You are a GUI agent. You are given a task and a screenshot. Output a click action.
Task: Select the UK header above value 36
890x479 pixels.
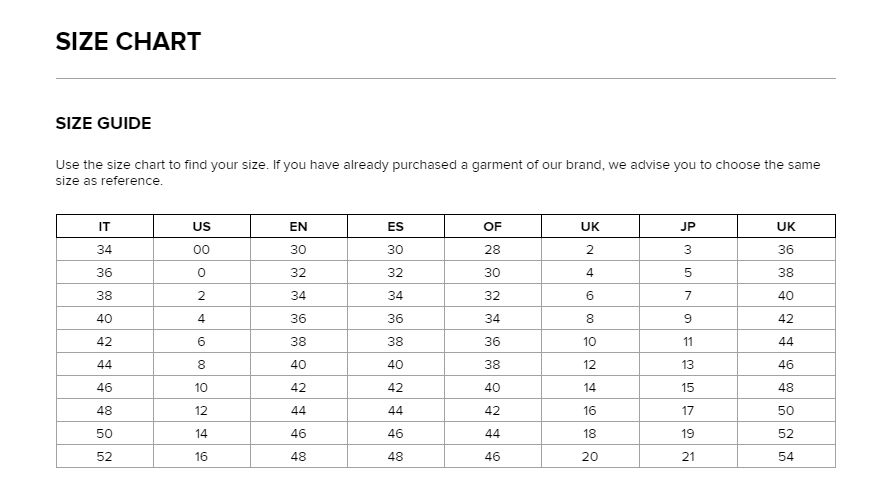[786, 226]
